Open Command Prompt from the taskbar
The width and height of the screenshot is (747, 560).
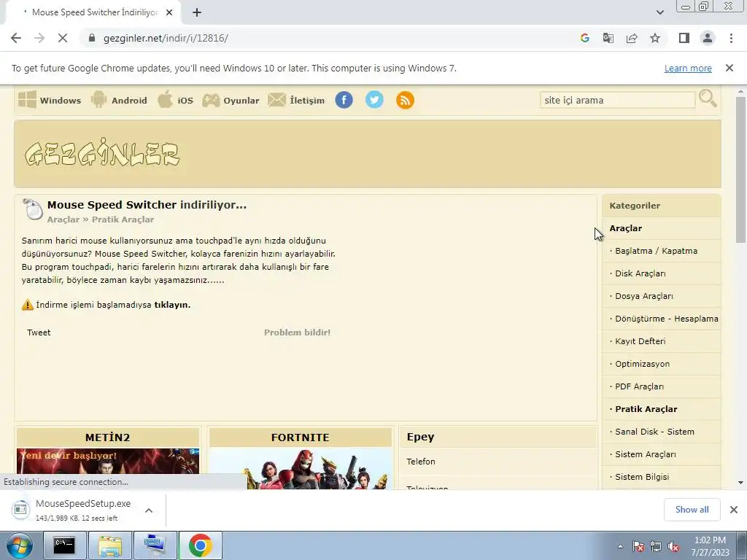pyautogui.click(x=64, y=545)
